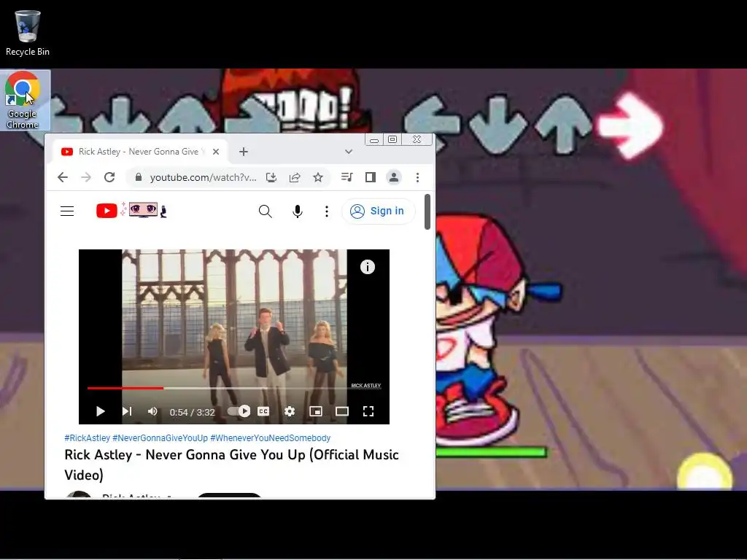Click the 0:54 / 3:32 time display
The height and width of the screenshot is (560, 747).
coord(193,412)
